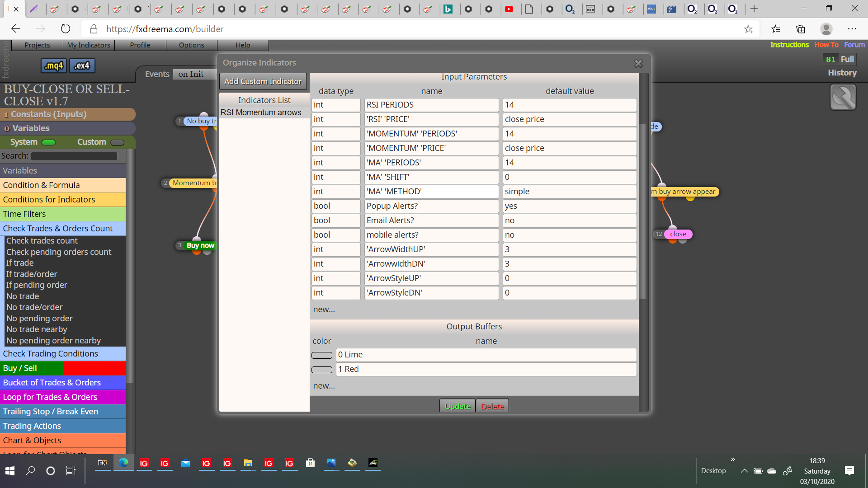Screen dimensions: 868x488
Task: Close the Organize Indicators dialog
Action: [638, 64]
